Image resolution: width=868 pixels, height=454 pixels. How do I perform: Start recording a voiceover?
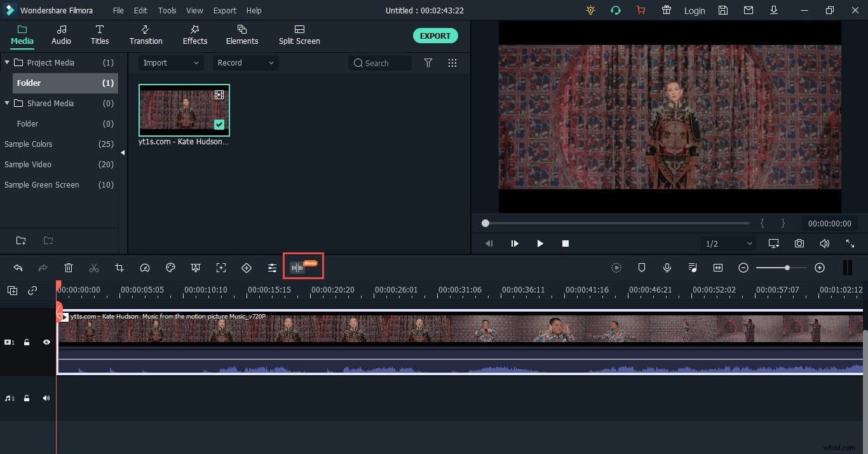tap(667, 268)
